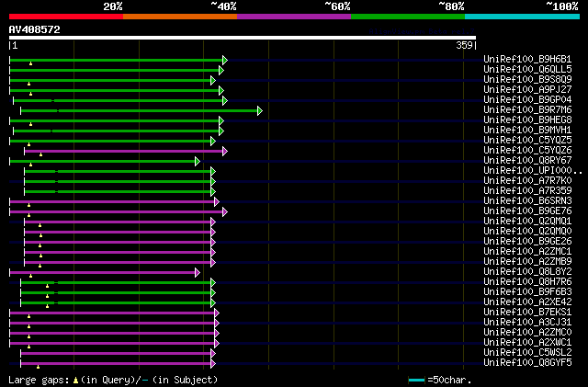Image resolution: width=588 pixels, height=387 pixels.
Task: Open subject UniRef100_B9H6B1
Action: tap(527, 59)
